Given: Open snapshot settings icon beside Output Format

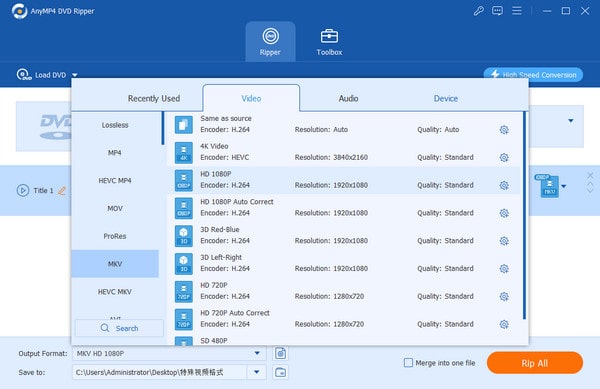Looking at the screenshot, I should coord(280,353).
